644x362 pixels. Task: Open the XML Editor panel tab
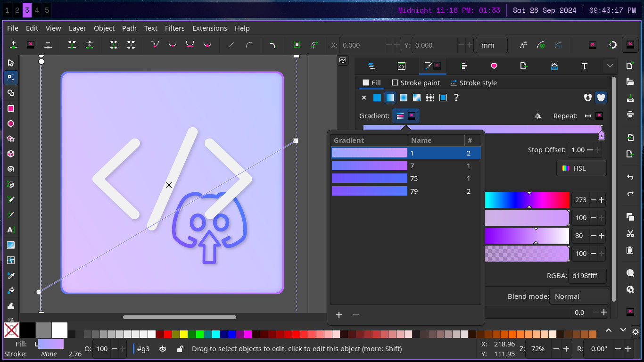(x=402, y=66)
